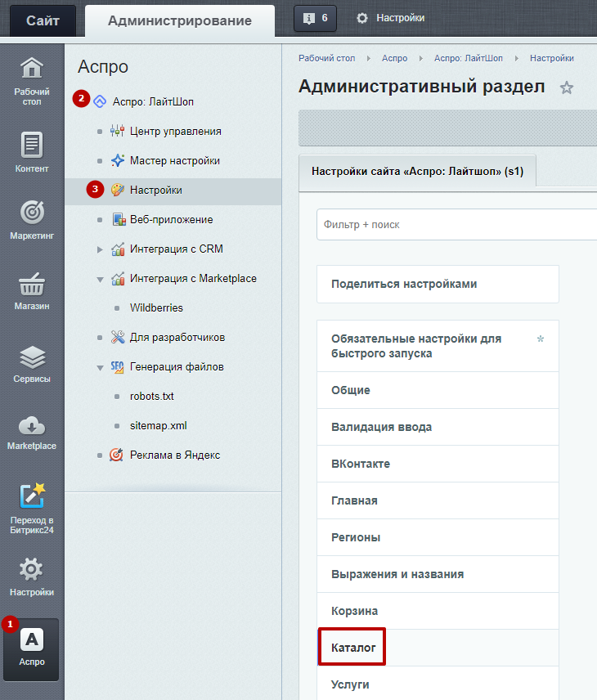Expand the Интеграция с CRM tree node

pos(100,249)
